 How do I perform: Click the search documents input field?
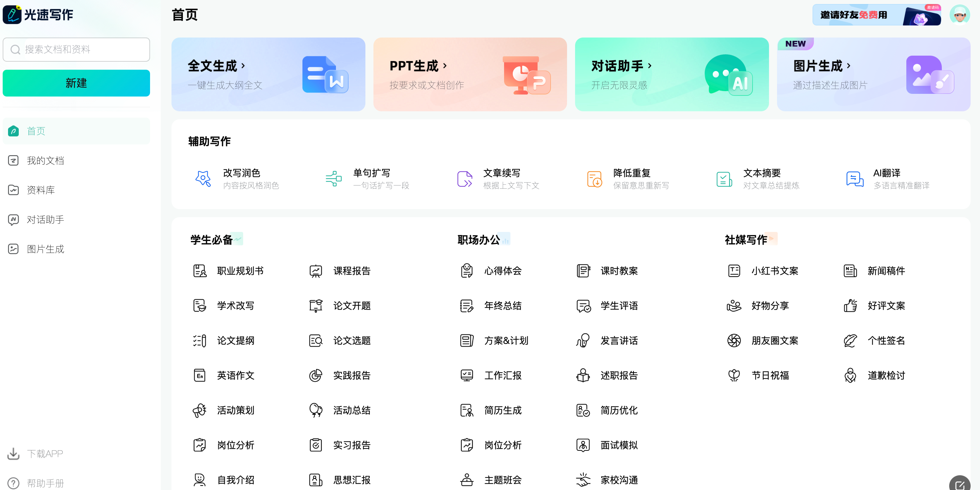pos(76,50)
